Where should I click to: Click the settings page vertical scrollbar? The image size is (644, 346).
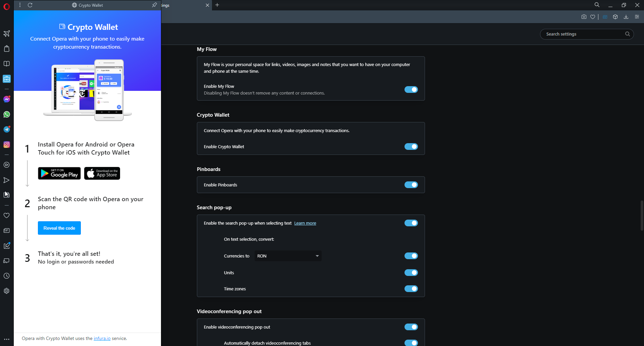[x=642, y=216]
